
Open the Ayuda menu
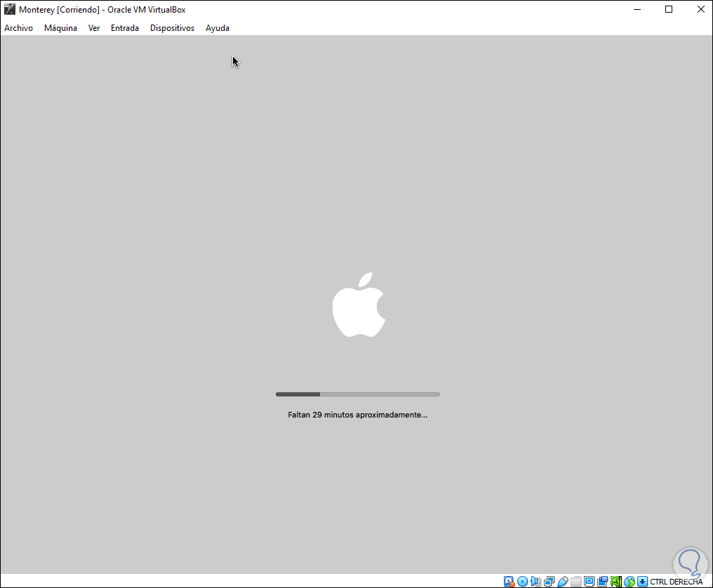coord(218,28)
